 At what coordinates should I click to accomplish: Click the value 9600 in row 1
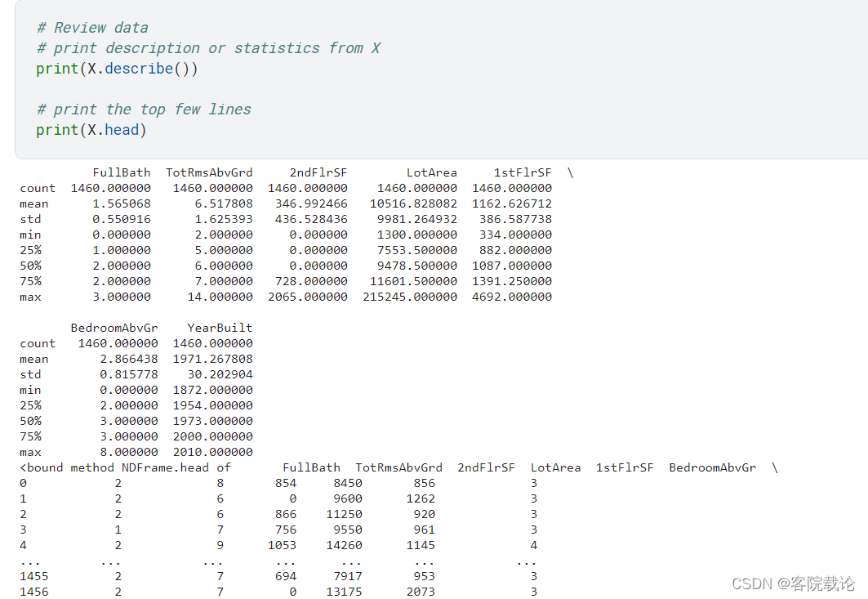(348, 498)
